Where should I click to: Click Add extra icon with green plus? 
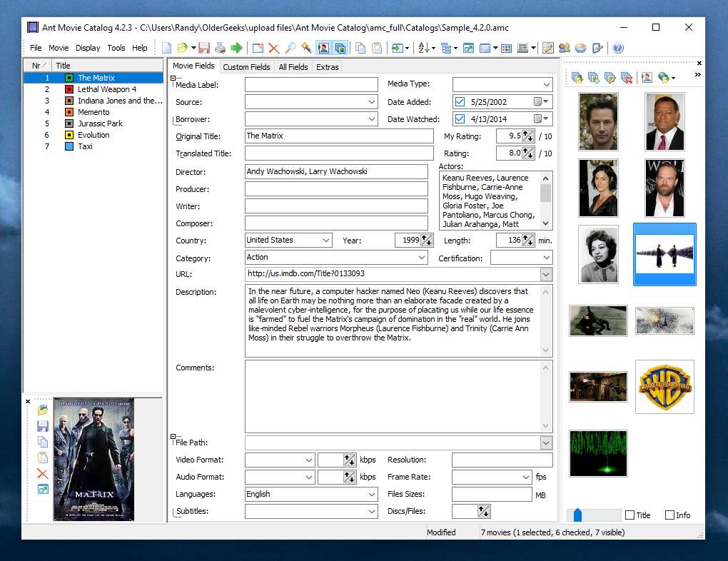pos(593,78)
